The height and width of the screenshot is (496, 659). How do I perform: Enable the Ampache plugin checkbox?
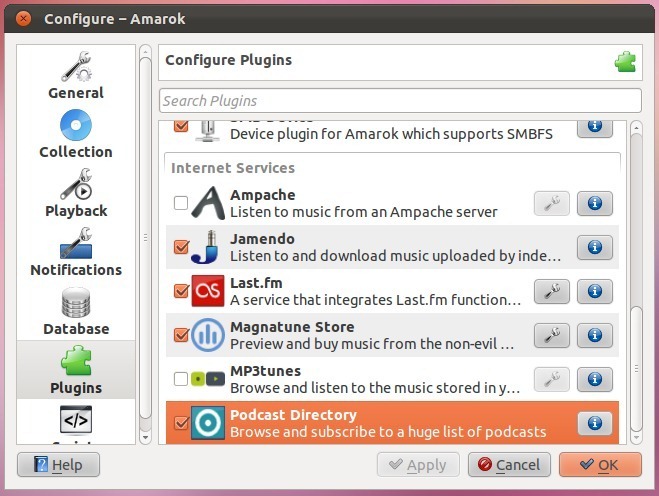181,203
